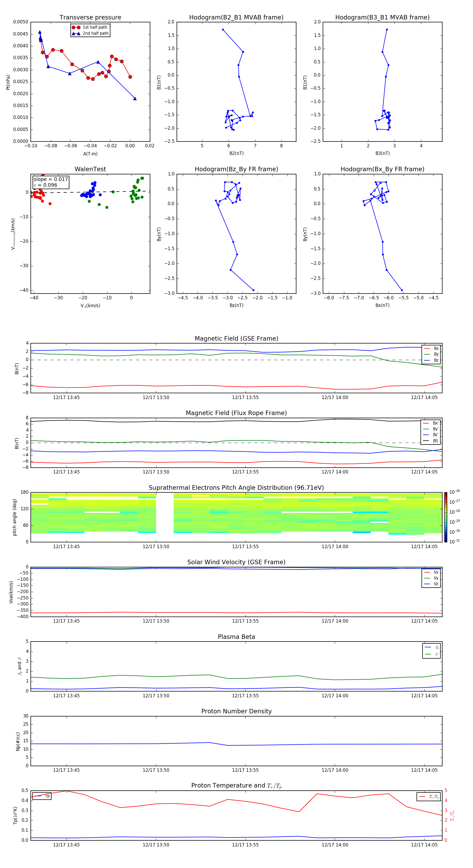473x868 pixels.
Task: Click the white data gap in pitch angle spectrogram
Action: pos(165,517)
